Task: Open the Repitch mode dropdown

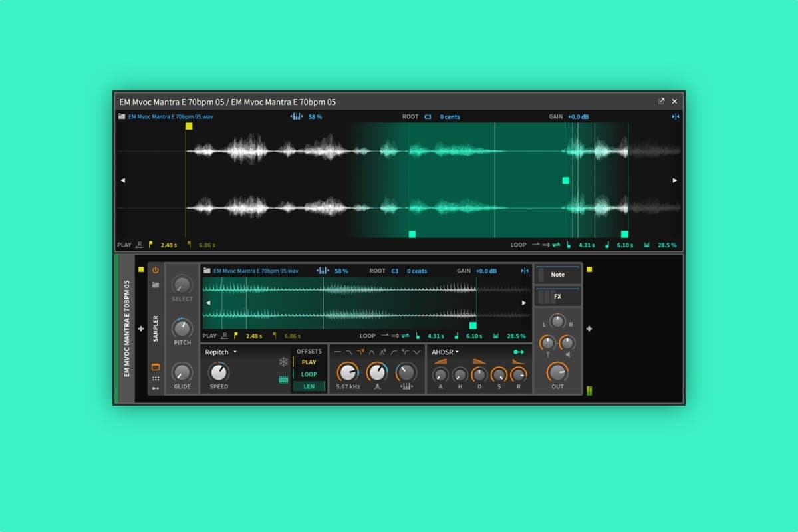Action: coord(221,352)
